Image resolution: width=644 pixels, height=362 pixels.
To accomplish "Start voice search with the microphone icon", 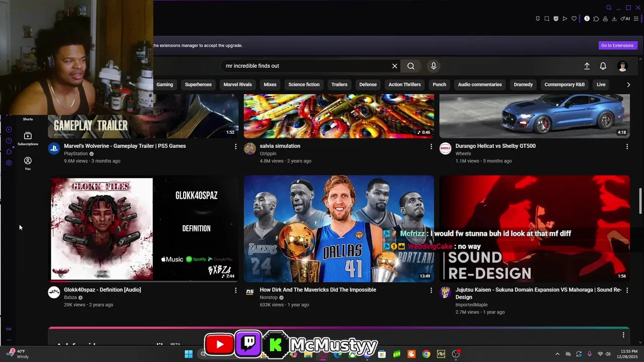I will [x=434, y=66].
